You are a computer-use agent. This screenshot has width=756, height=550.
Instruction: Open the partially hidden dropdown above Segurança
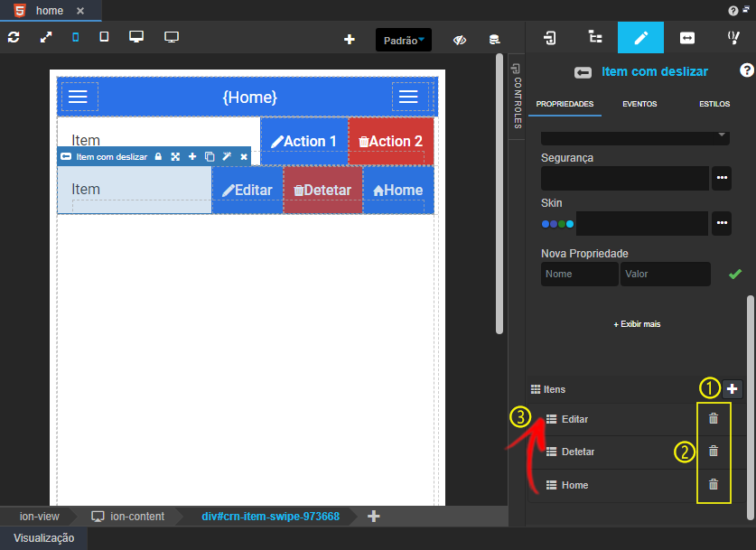[x=635, y=137]
